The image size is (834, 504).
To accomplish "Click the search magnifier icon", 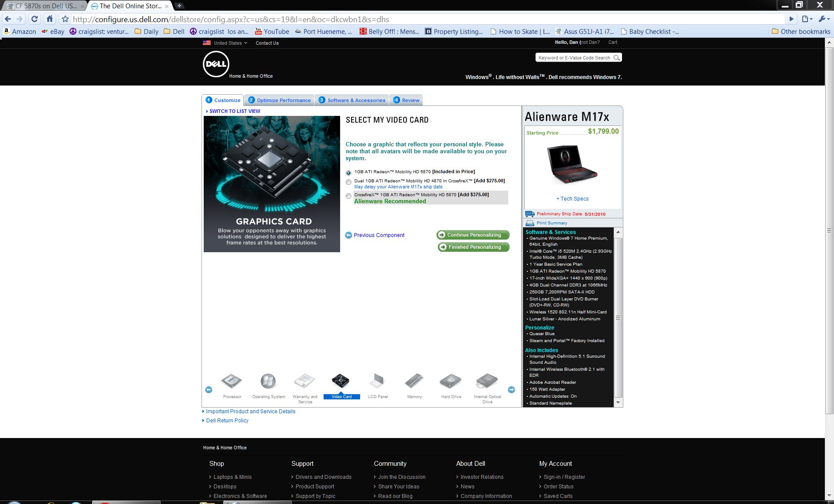I will 616,58.
